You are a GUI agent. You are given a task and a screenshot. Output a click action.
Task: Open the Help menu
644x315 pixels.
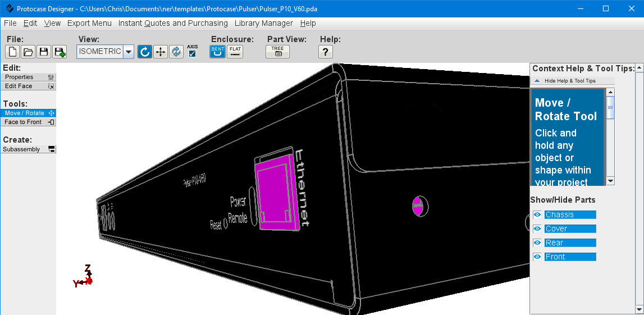pyautogui.click(x=308, y=23)
